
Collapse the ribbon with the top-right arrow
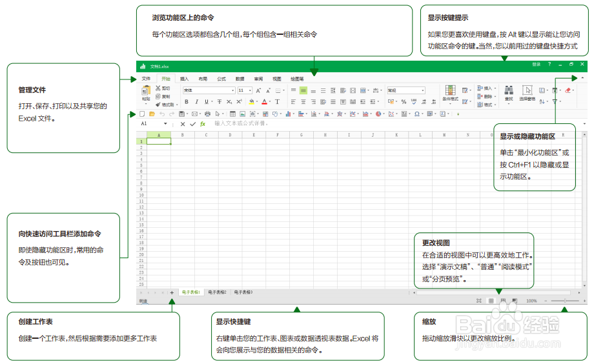point(582,77)
